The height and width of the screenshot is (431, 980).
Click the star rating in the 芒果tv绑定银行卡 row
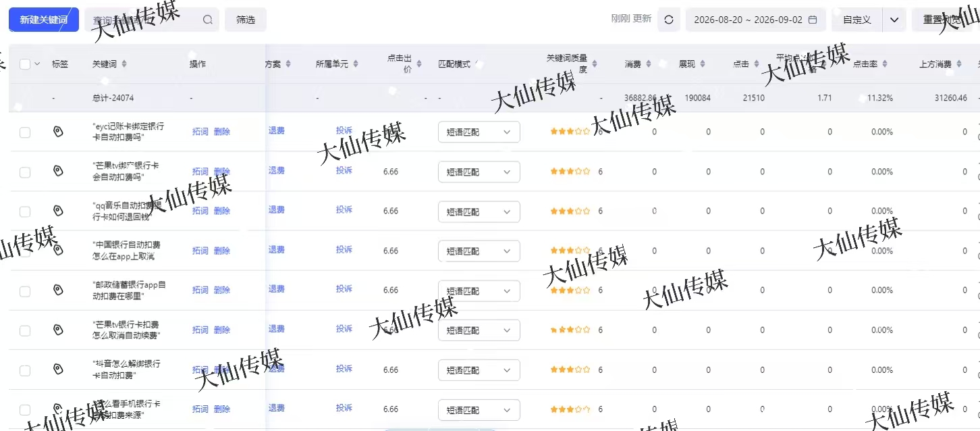570,172
